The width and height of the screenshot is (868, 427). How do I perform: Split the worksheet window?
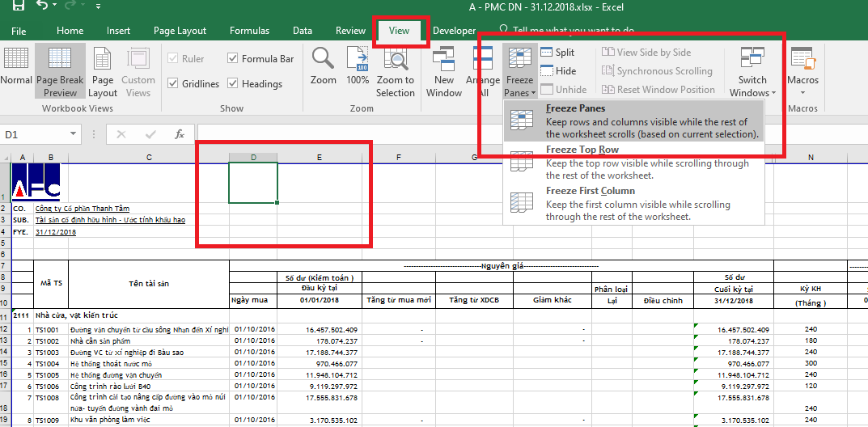coord(557,53)
